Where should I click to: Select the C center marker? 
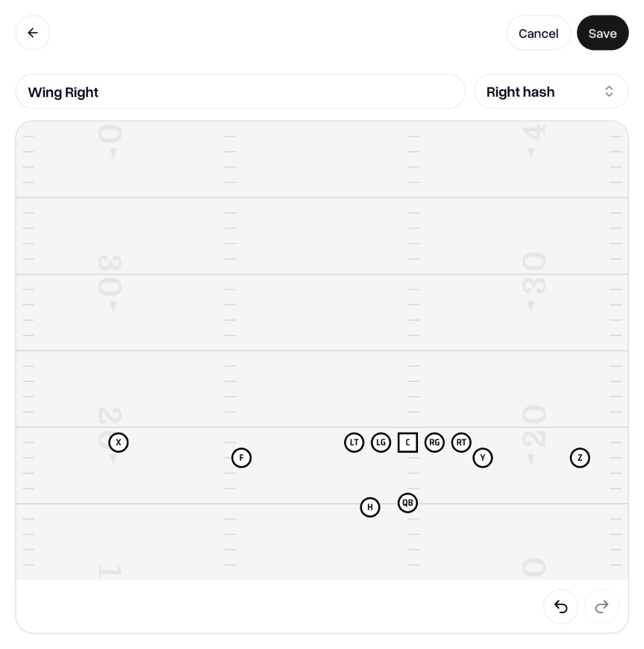click(407, 442)
